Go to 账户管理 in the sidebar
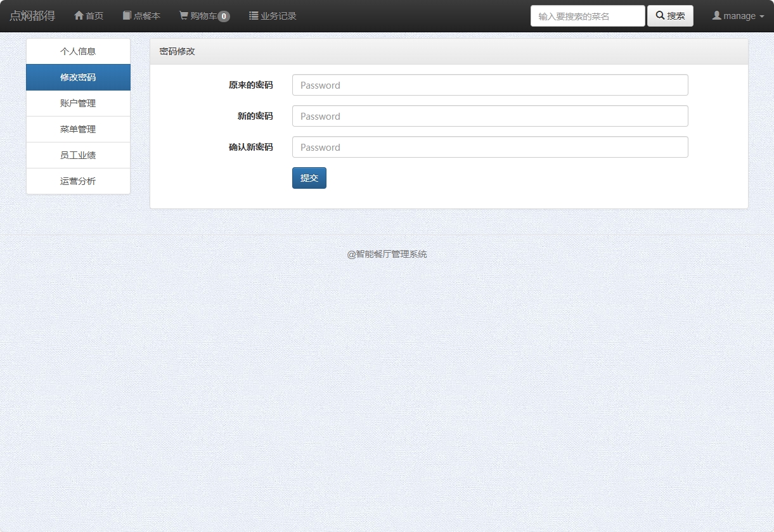This screenshot has height=532, width=774. click(x=78, y=103)
